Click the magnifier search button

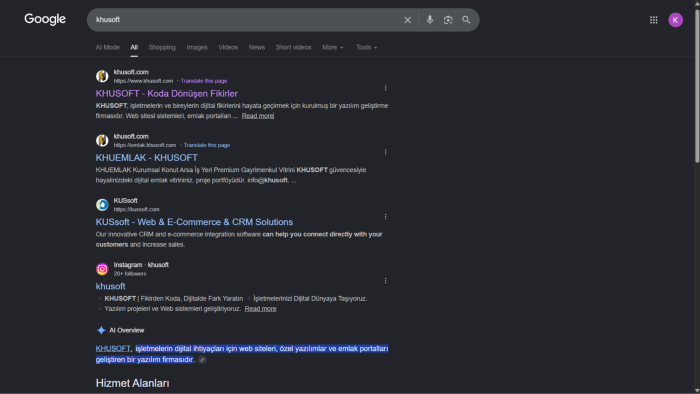pos(466,20)
